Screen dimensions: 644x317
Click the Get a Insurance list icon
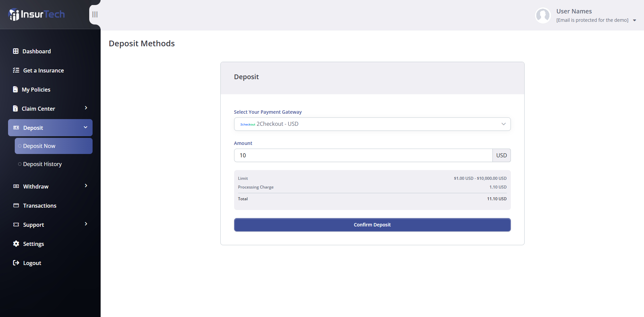tap(16, 70)
